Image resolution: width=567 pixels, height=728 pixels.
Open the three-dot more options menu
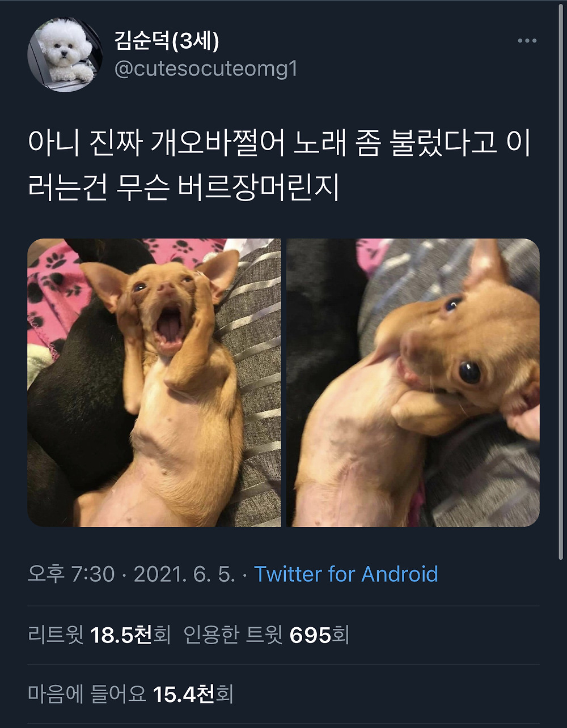coord(527,41)
